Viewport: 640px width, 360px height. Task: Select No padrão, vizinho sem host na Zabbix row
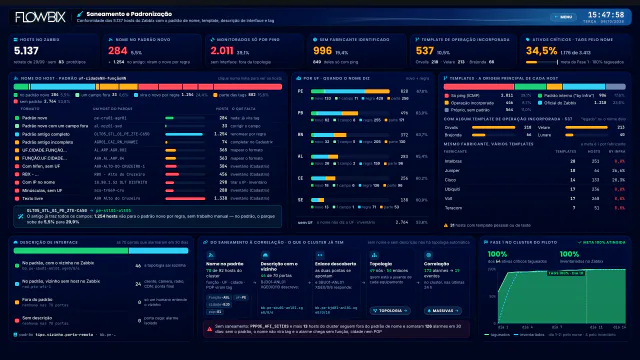(x=101, y=284)
